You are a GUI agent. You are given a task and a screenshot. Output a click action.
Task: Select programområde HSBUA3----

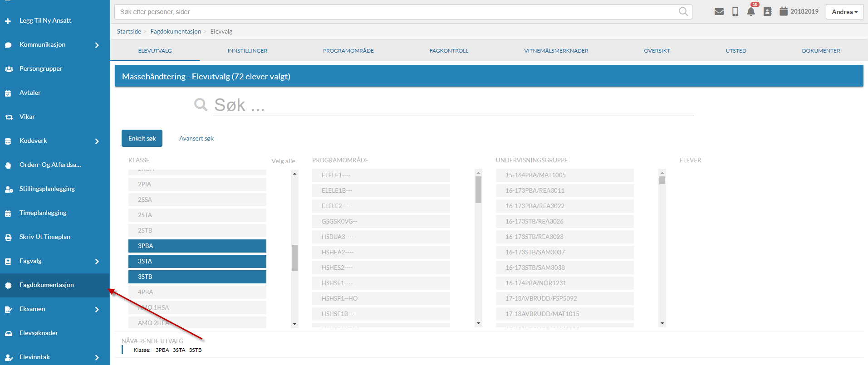click(x=381, y=237)
